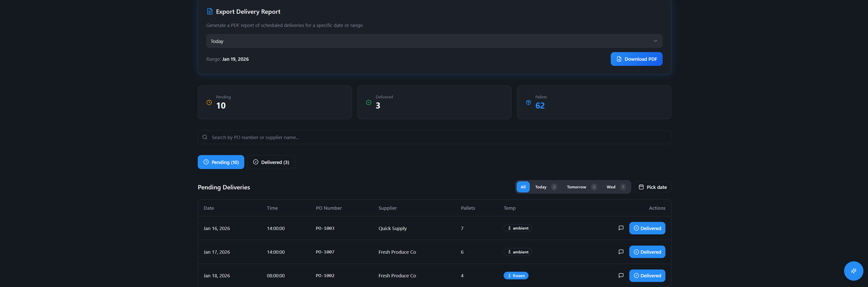
Task: Click the Export Delivery Report document icon
Action: 209,11
